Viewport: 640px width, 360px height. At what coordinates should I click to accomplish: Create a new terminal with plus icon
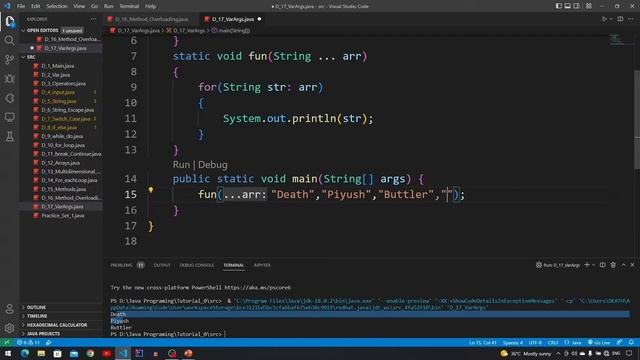pos(587,265)
